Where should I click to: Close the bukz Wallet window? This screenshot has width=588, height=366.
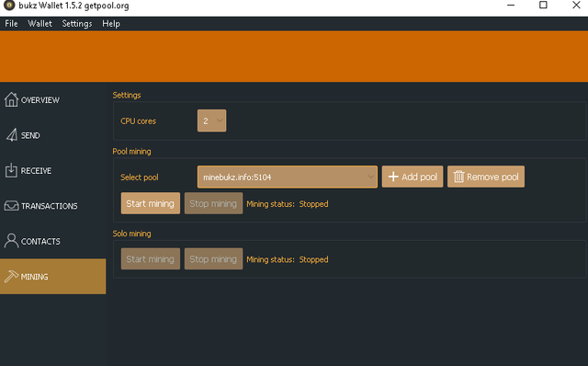(x=576, y=5)
